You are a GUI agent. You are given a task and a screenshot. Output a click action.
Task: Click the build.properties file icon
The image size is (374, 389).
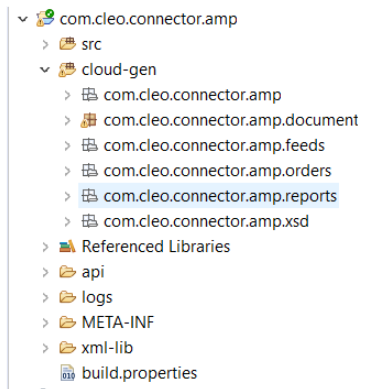point(68,373)
